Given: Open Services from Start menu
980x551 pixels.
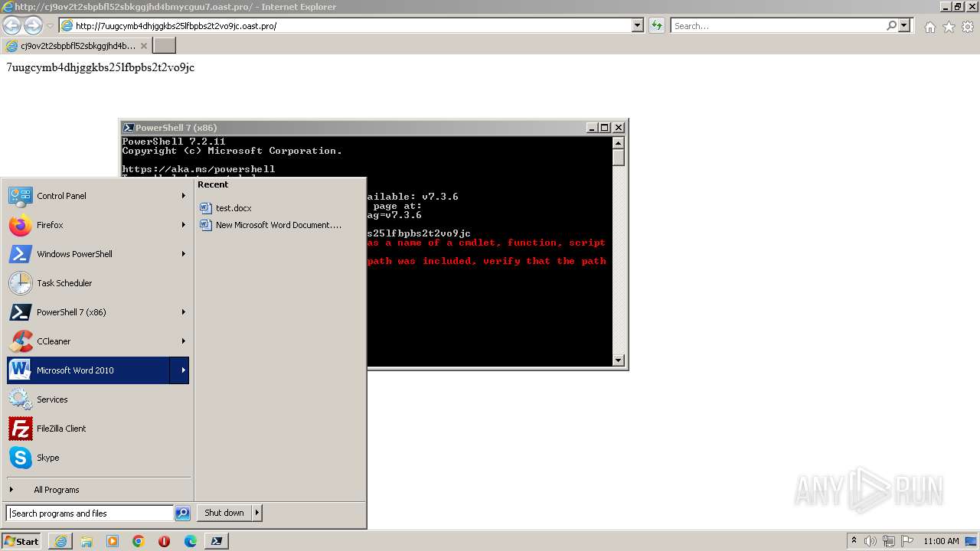Looking at the screenshot, I should pyautogui.click(x=97, y=399).
